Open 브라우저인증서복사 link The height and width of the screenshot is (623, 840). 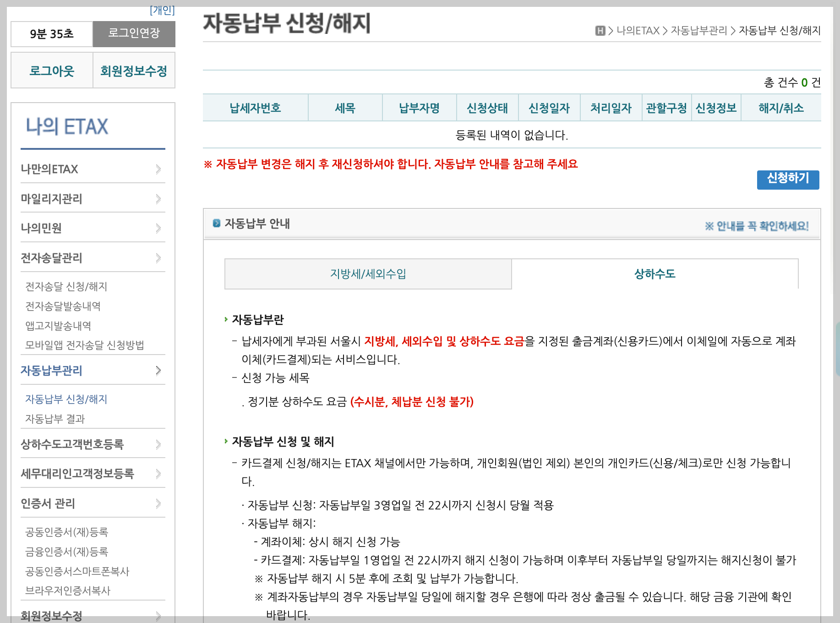coord(68,590)
